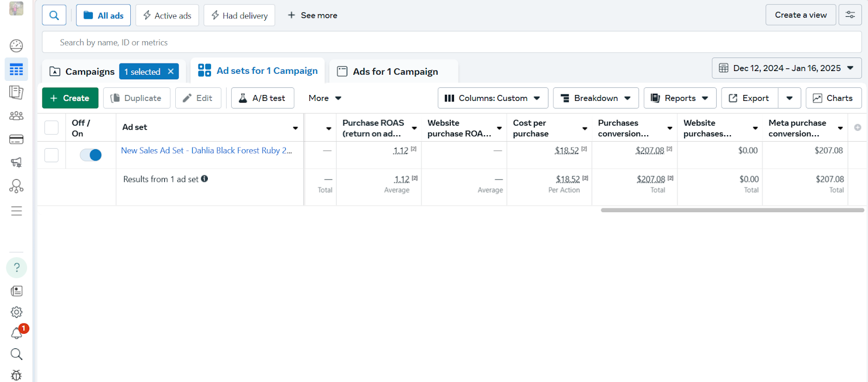Focus the Search by name, ID or metrics field
The image size is (868, 382).
tap(452, 42)
